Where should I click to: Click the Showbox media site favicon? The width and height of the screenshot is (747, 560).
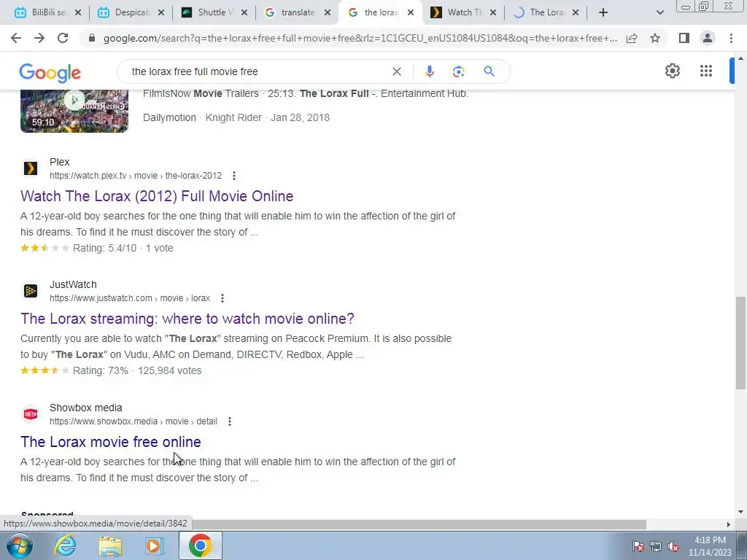31,414
